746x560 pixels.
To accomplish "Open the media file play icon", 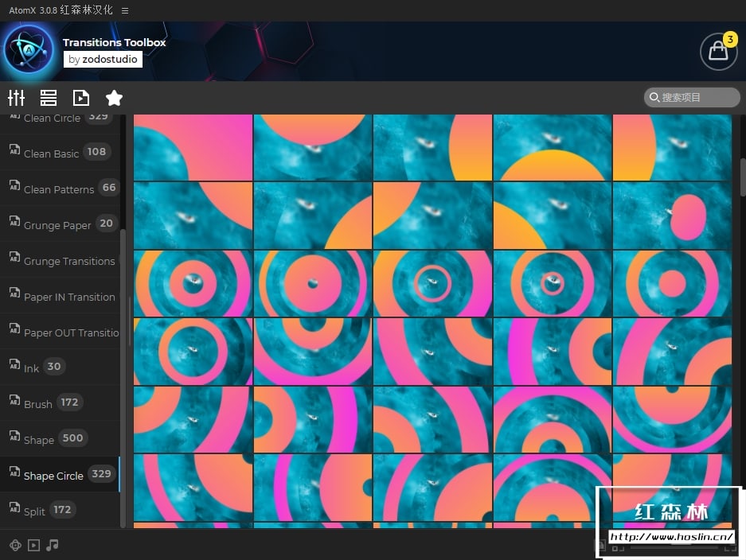I will [x=81, y=98].
